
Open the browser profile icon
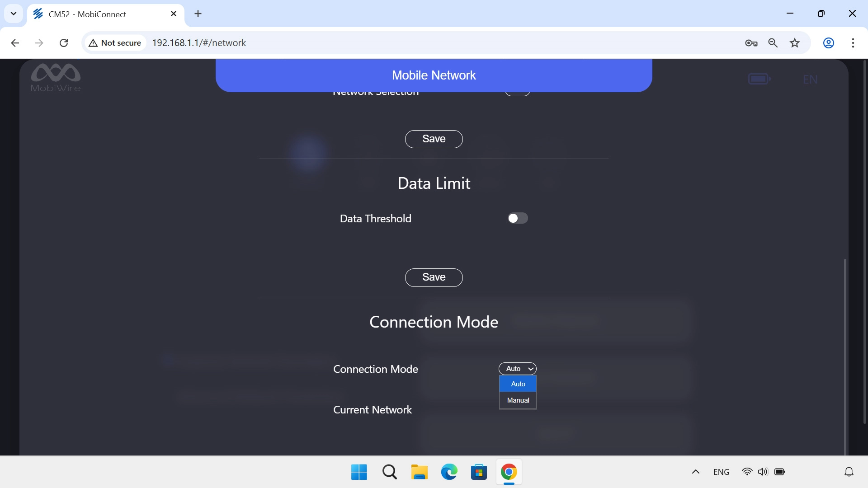829,43
